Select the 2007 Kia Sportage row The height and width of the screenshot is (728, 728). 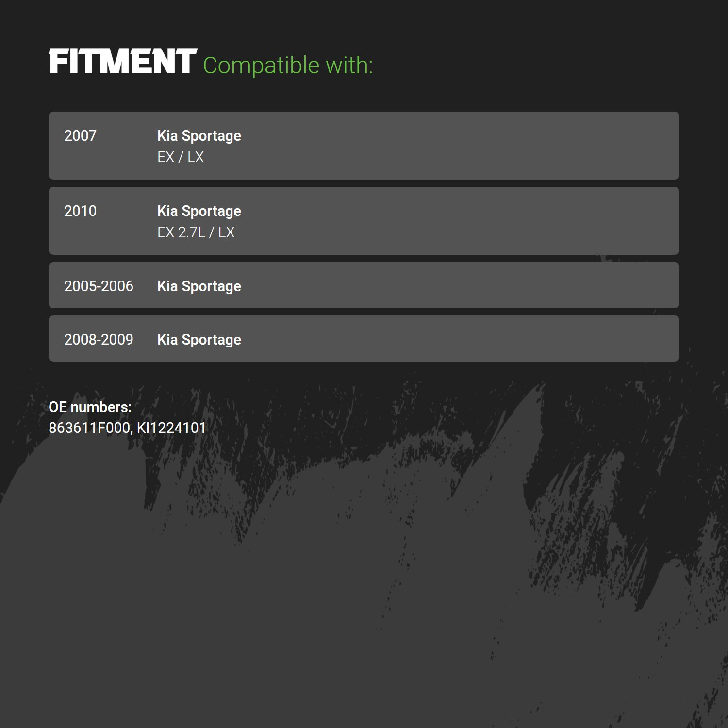[364, 146]
